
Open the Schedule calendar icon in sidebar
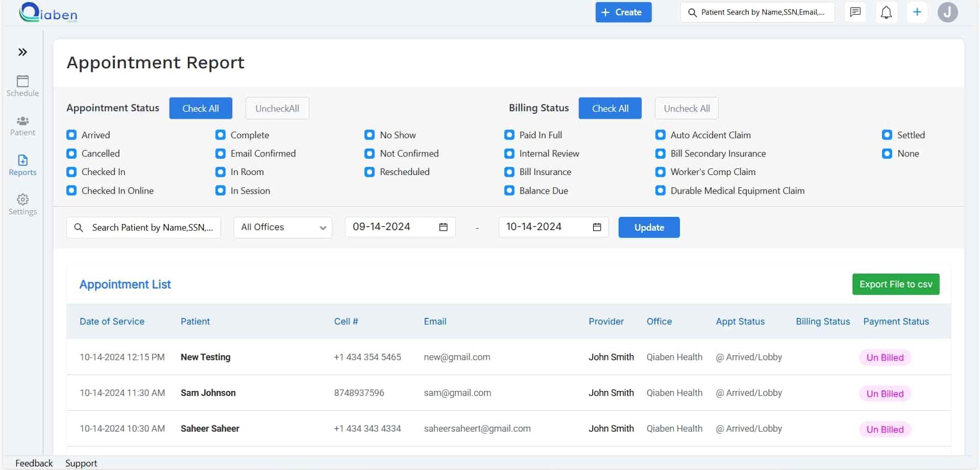point(22,86)
